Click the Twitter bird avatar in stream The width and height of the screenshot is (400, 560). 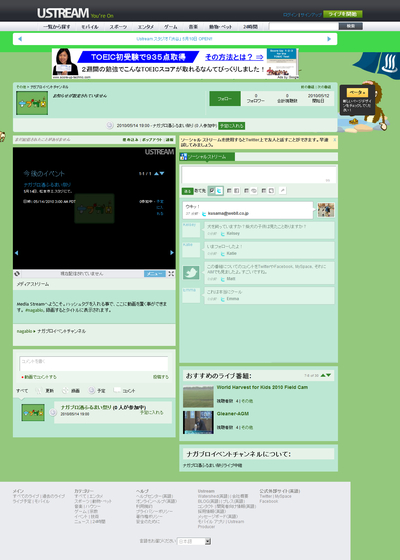click(x=191, y=272)
